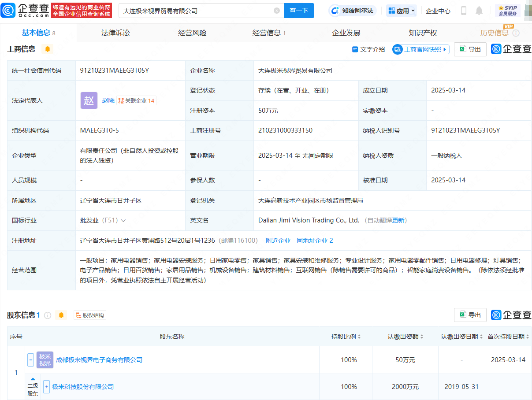Click the info icon beside 股东信息
Viewport: 532px width, 400px height.
click(48, 315)
